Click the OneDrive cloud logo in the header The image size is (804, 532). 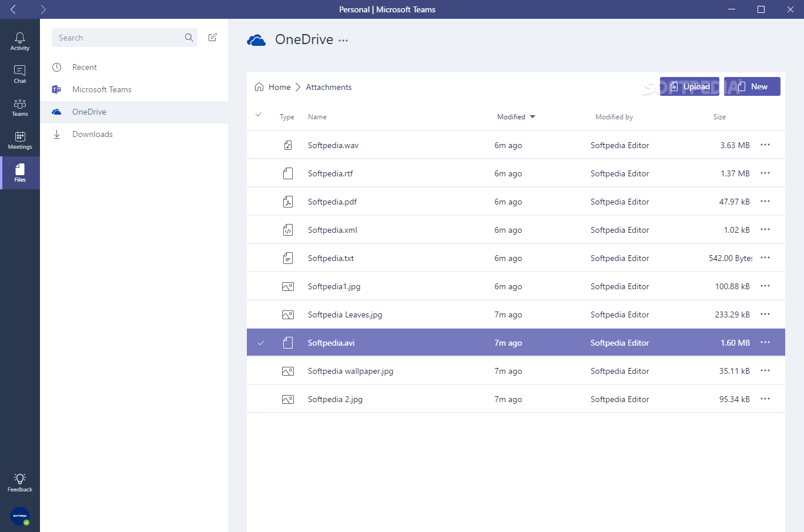click(x=256, y=40)
